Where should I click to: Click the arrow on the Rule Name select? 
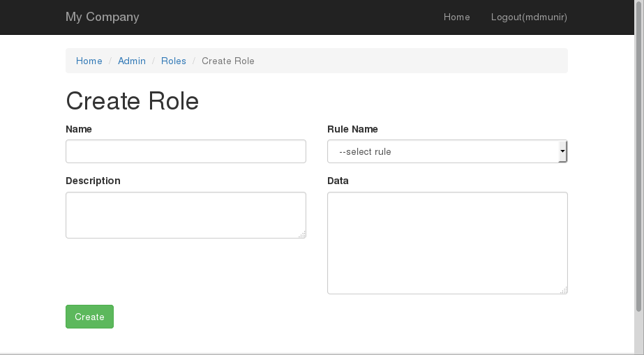point(562,151)
